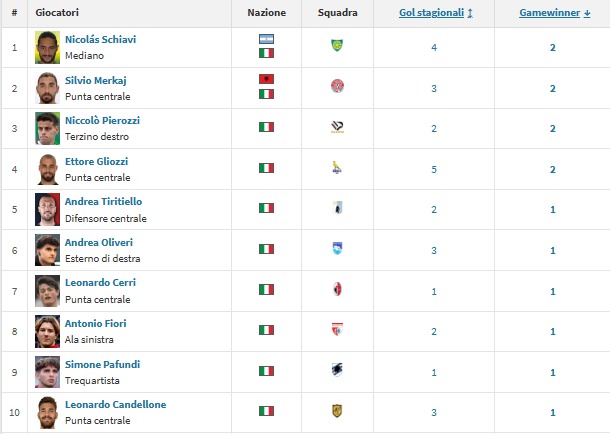Image resolution: width=610 pixels, height=434 pixels.
Task: Sort table by Gol stagionali column
Action: [433, 13]
